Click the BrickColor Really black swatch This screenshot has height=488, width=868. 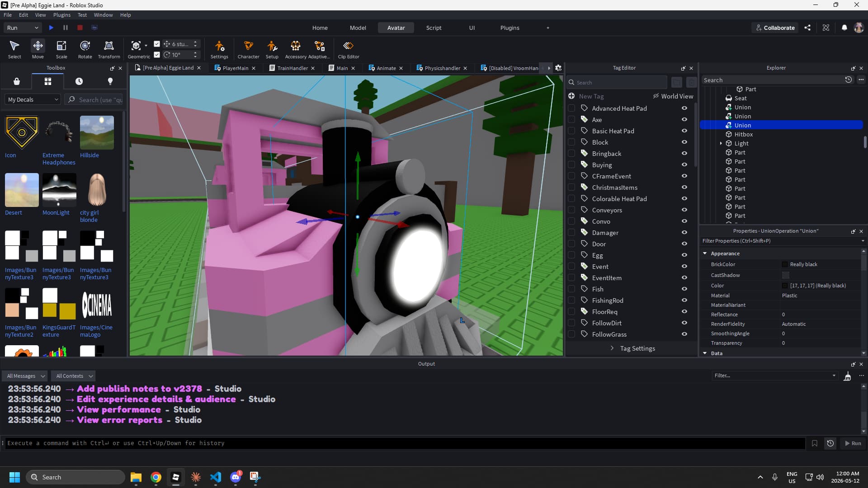pos(785,264)
